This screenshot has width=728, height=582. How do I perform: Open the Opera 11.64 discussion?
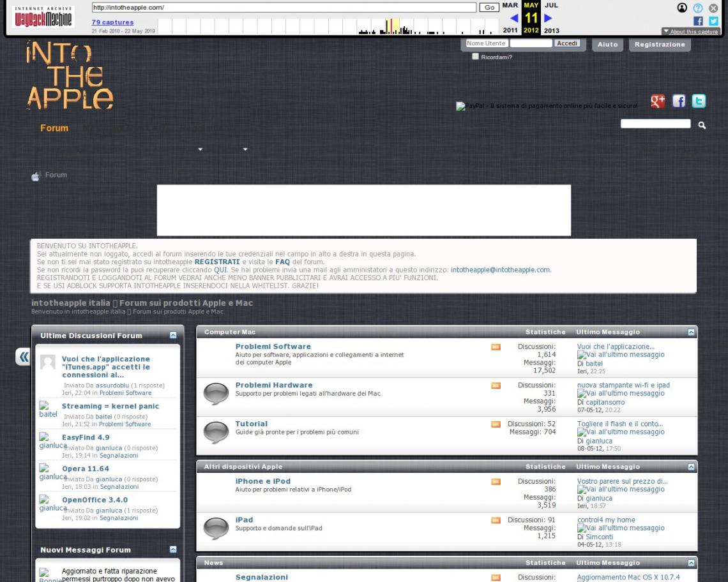[86, 469]
